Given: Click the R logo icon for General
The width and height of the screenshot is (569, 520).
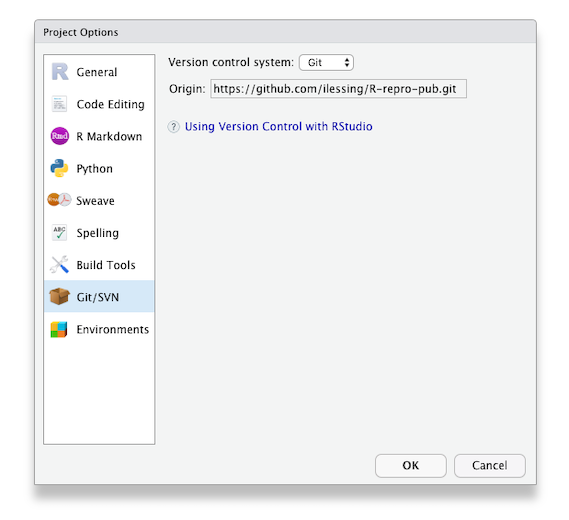Looking at the screenshot, I should (x=60, y=72).
